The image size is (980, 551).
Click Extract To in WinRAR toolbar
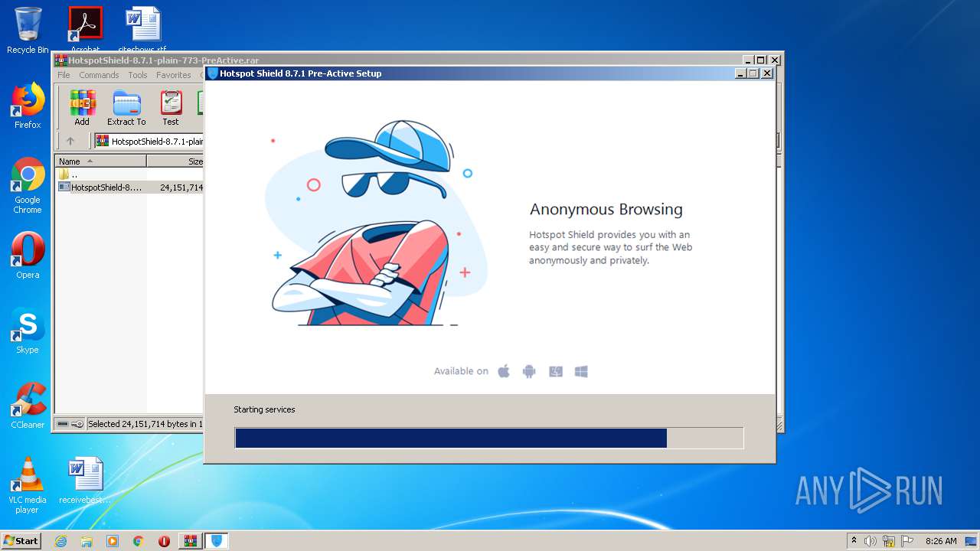coord(126,108)
